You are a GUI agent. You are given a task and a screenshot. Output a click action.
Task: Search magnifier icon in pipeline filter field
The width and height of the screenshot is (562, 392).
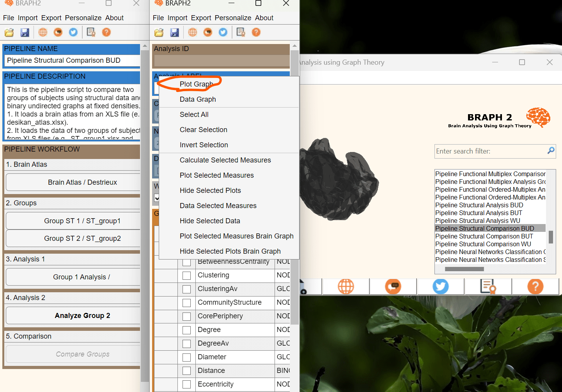pyautogui.click(x=551, y=150)
